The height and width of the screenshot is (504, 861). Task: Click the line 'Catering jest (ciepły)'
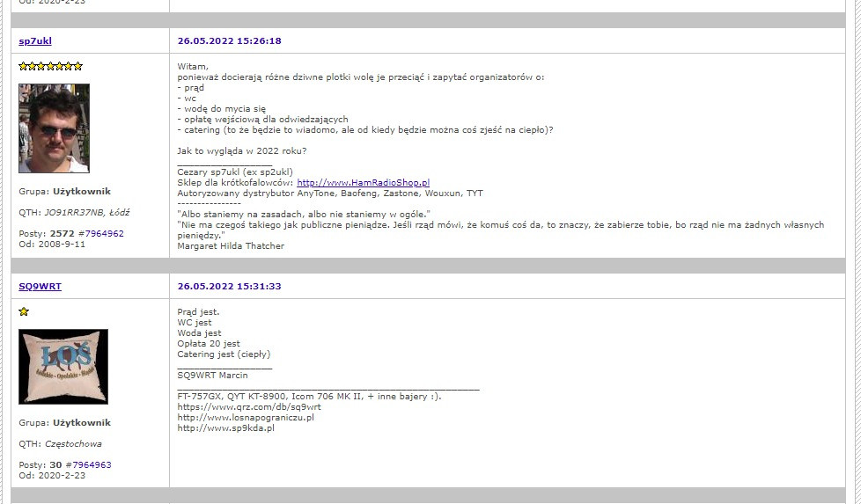(x=224, y=354)
